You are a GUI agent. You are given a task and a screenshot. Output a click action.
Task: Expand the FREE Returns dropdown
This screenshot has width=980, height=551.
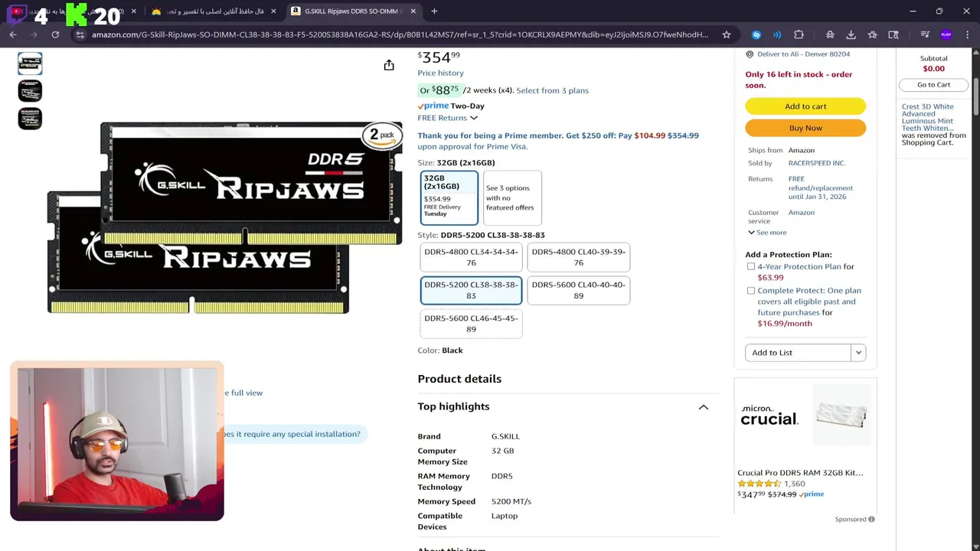pos(448,118)
